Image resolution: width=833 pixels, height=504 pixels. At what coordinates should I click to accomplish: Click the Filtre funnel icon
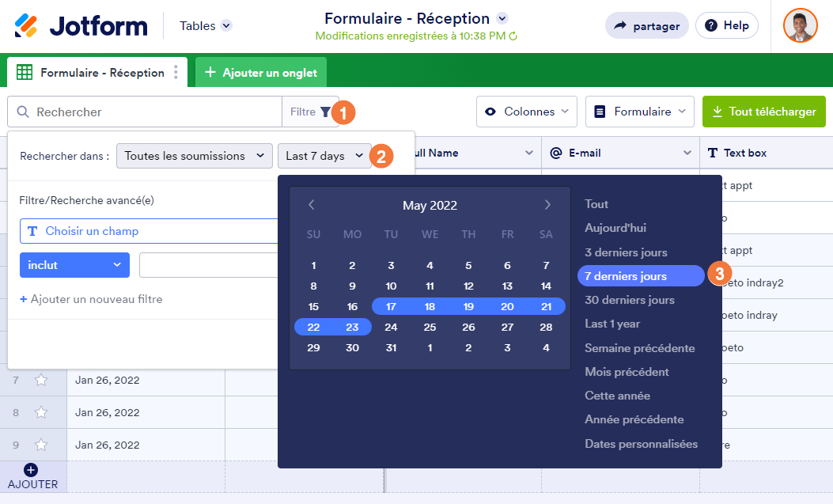click(325, 112)
